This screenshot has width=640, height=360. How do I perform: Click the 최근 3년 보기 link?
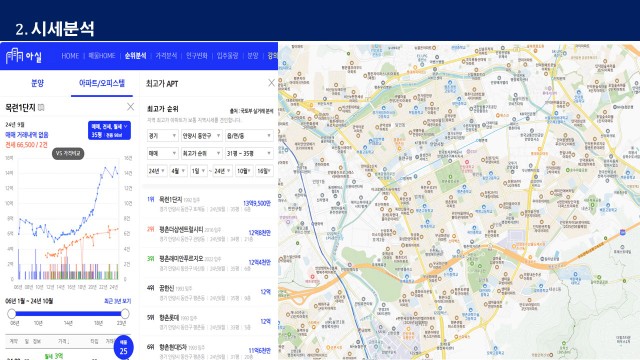118,301
